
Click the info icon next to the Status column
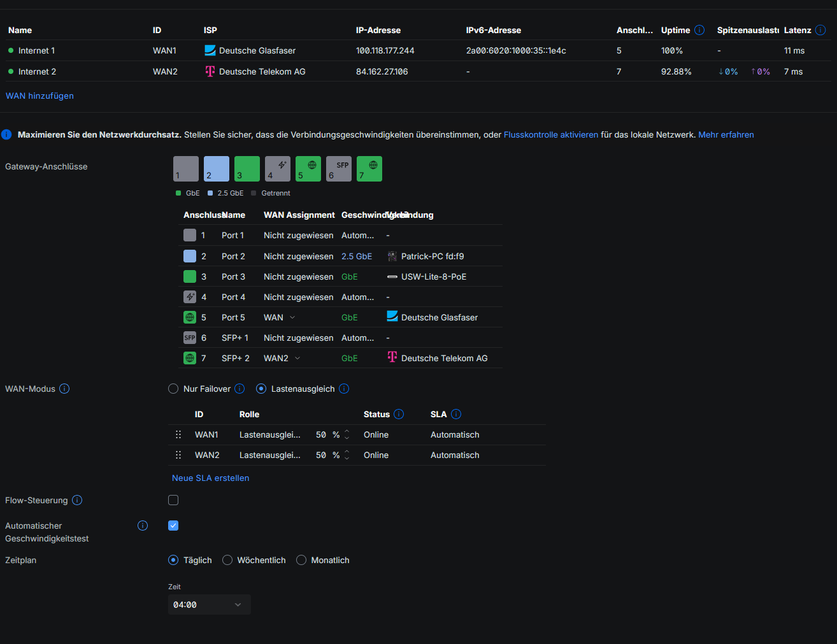coord(400,414)
